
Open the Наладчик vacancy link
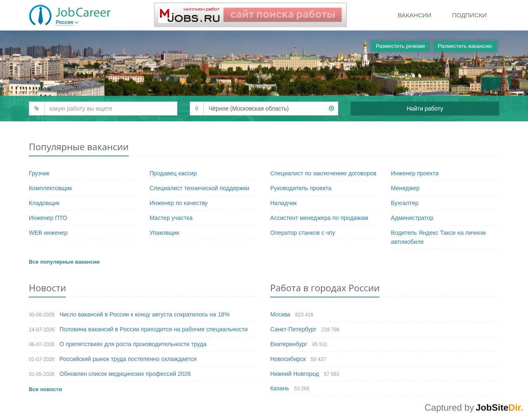[x=283, y=203]
